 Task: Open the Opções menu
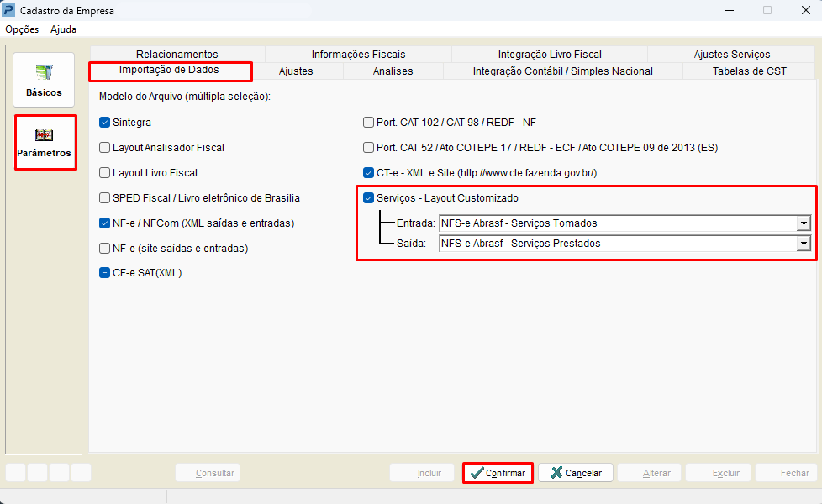pos(22,29)
